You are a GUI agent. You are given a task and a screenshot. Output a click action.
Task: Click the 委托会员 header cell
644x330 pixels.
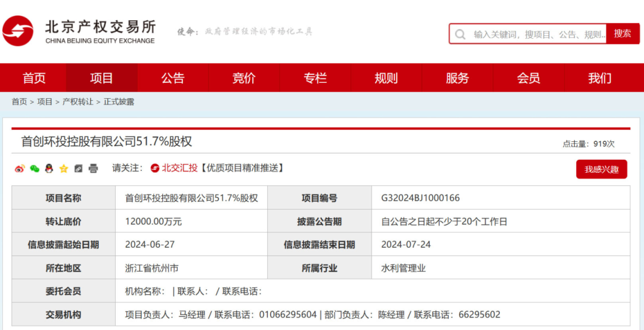point(63,291)
